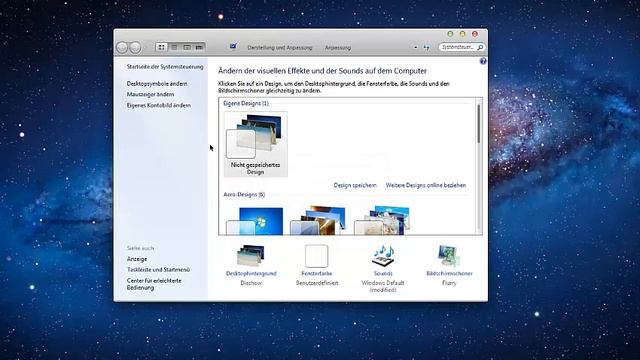640x360 pixels.
Task: Open help with the question mark icon
Action: 483,61
